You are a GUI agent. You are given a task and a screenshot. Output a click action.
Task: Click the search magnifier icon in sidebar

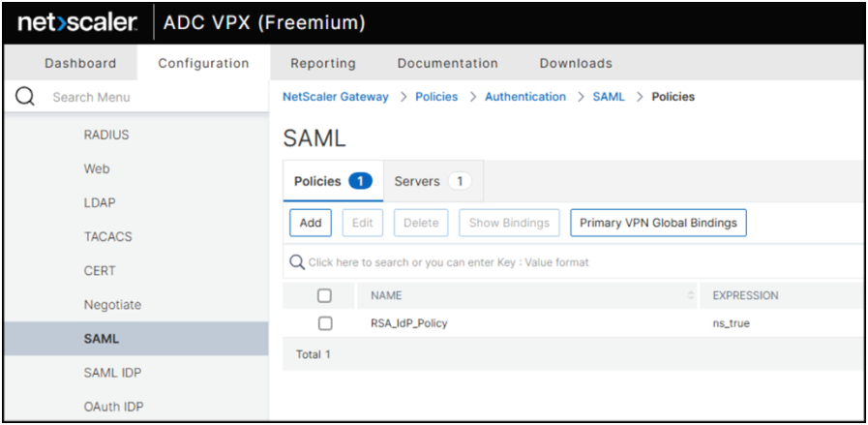click(25, 97)
